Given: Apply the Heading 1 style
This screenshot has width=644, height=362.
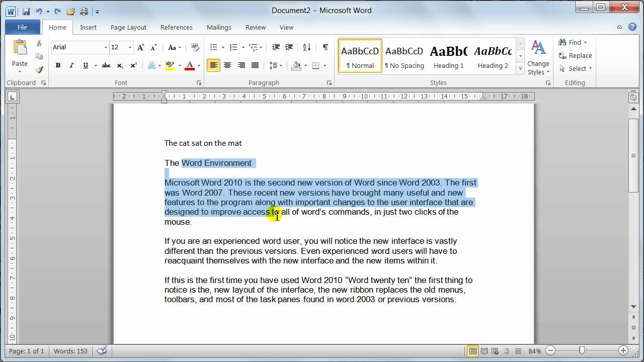Looking at the screenshot, I should click(x=448, y=56).
